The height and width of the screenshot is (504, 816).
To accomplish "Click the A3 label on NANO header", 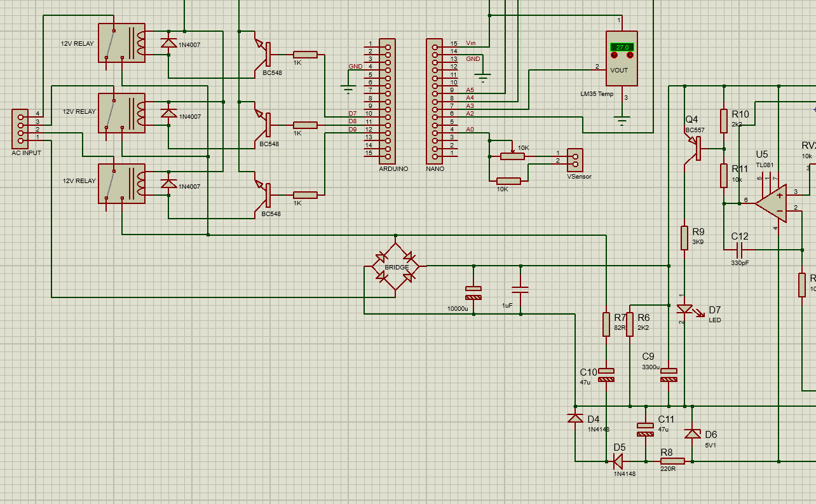I will [x=470, y=106].
